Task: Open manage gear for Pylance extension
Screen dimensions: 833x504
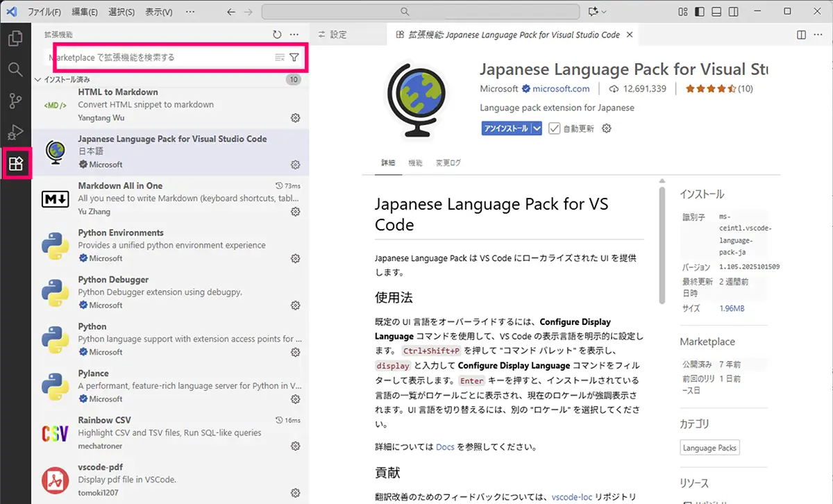Action: coord(296,399)
